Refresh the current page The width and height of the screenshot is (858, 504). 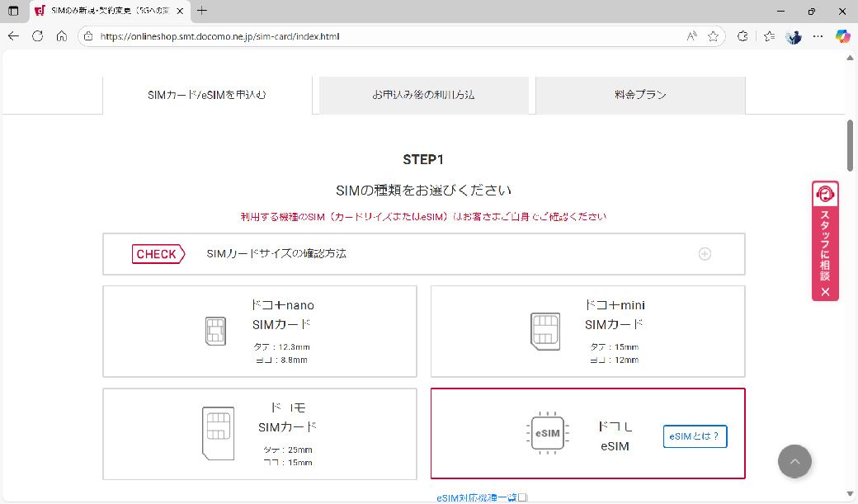(37, 36)
